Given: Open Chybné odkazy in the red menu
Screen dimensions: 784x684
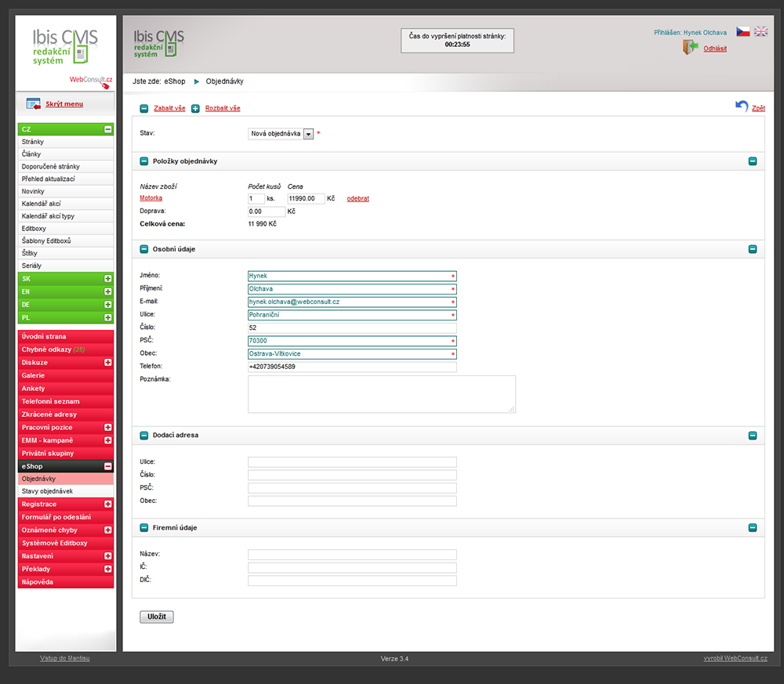Looking at the screenshot, I should pos(66,349).
